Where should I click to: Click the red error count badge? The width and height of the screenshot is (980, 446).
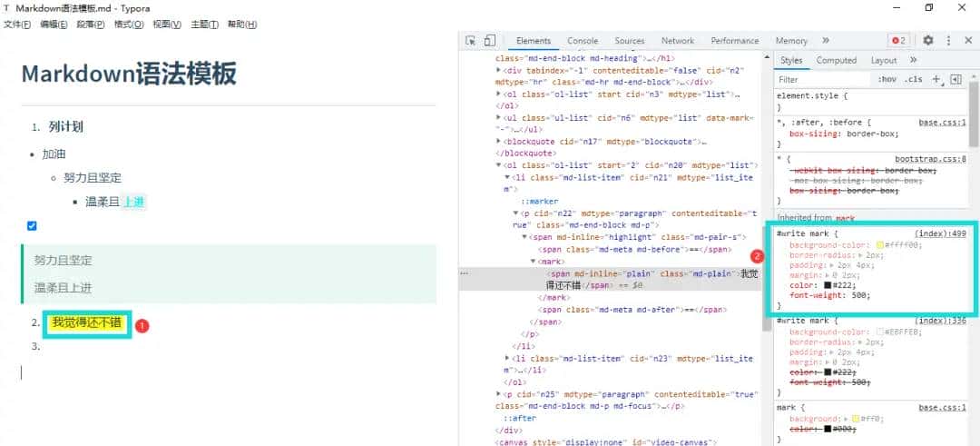coord(898,41)
